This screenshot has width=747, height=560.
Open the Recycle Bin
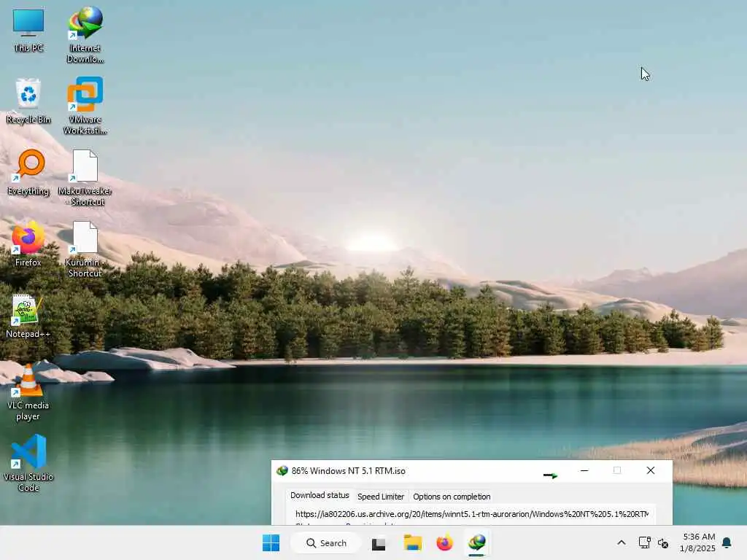point(28,101)
